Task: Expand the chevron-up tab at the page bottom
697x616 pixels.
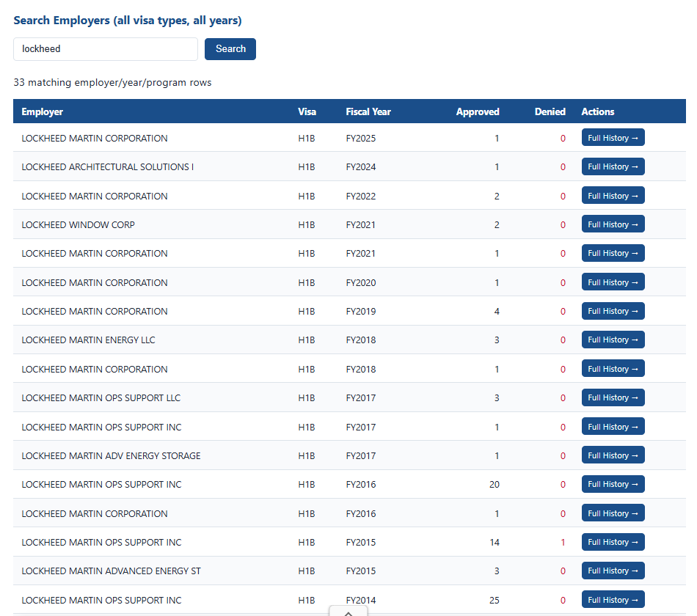Action: (348, 612)
